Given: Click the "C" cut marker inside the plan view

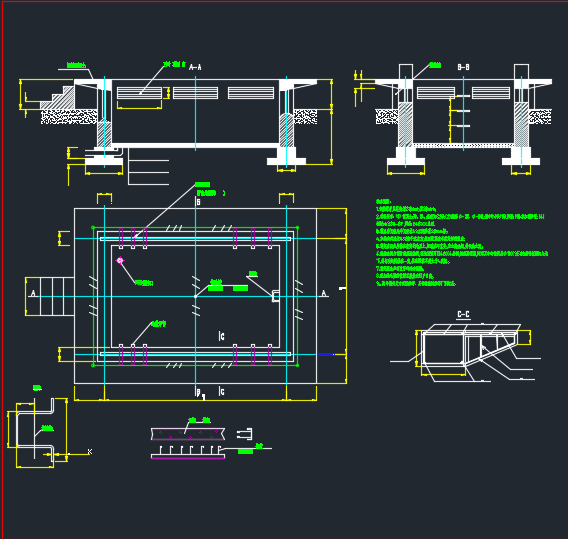Looking at the screenshot, I should pos(221,337).
